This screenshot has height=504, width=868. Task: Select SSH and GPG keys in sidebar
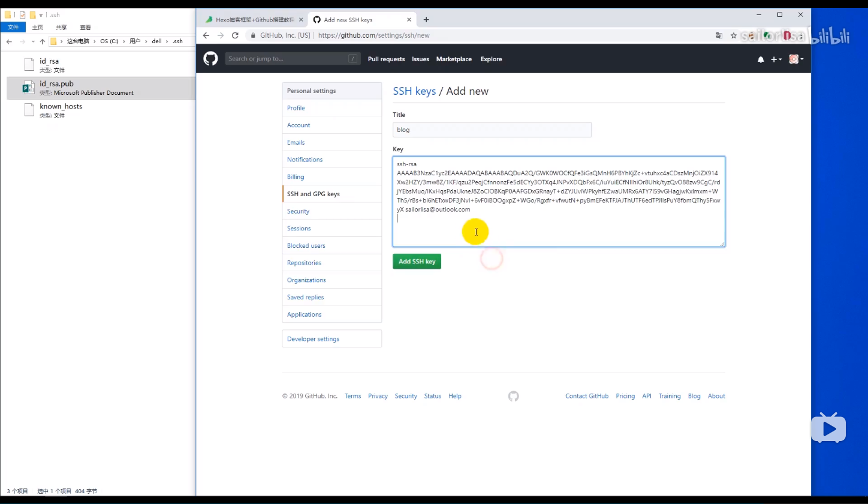332,194
